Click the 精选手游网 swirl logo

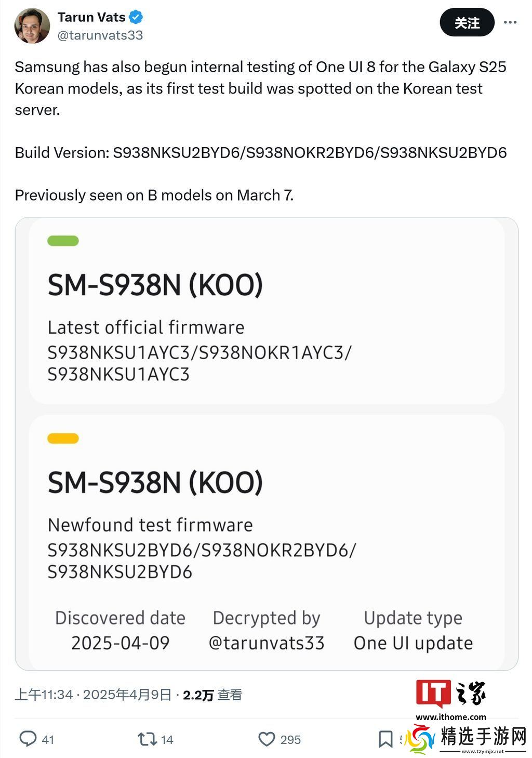tap(420, 738)
